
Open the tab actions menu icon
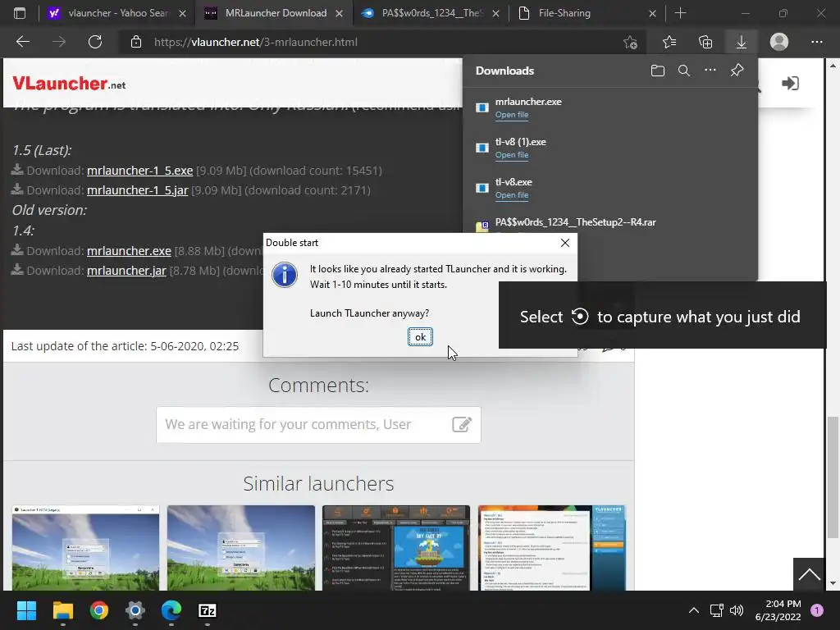coord(20,13)
